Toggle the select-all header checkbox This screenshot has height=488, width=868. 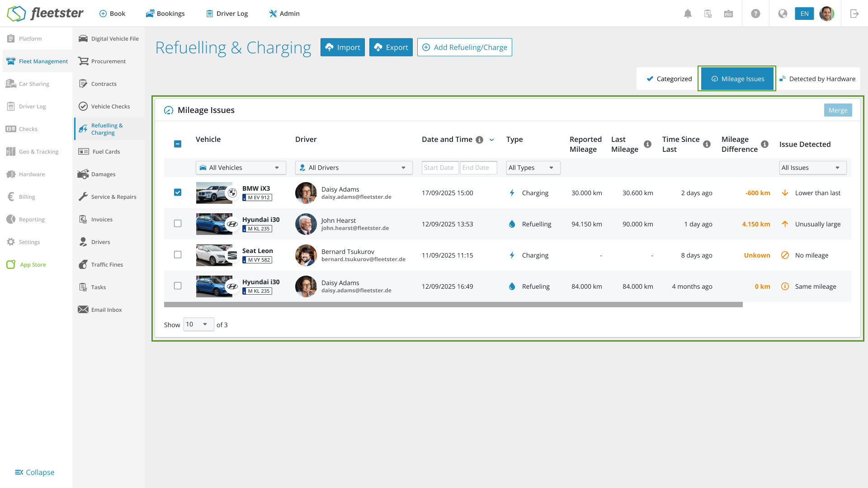pos(178,144)
